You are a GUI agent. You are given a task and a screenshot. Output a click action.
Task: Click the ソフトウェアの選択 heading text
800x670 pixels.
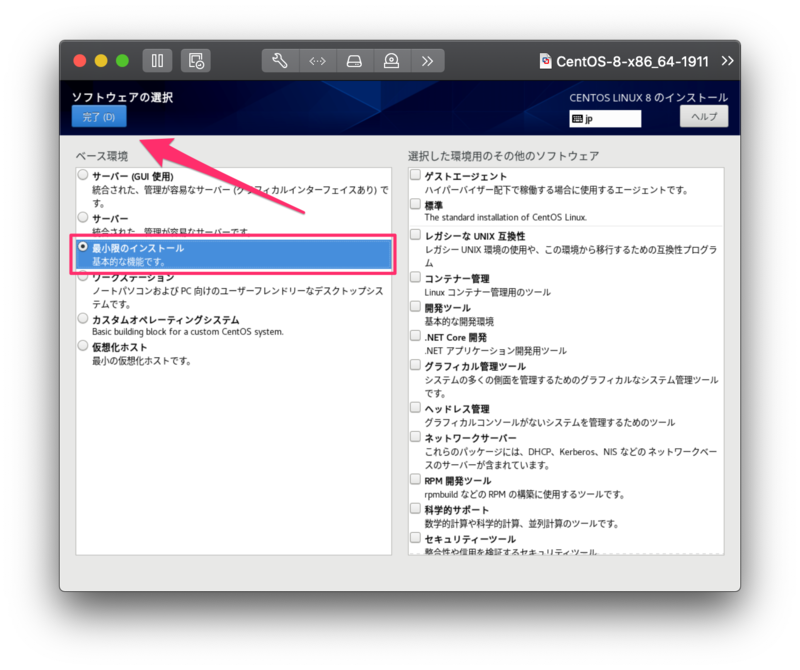point(122,97)
